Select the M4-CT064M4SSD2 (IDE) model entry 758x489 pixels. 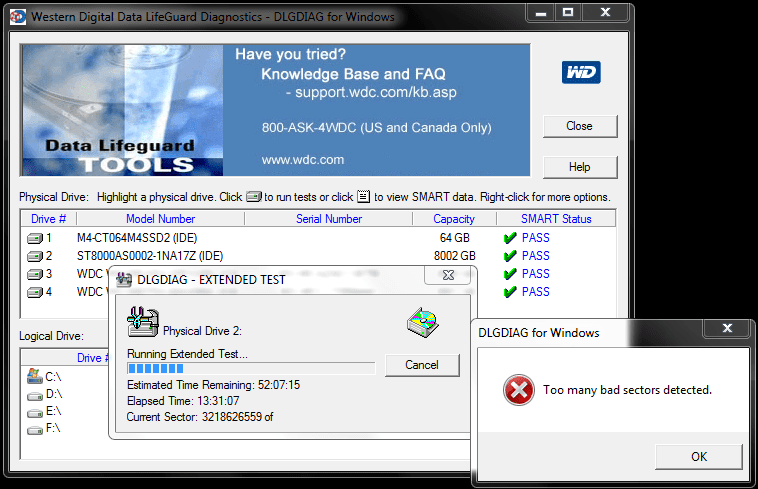point(137,238)
